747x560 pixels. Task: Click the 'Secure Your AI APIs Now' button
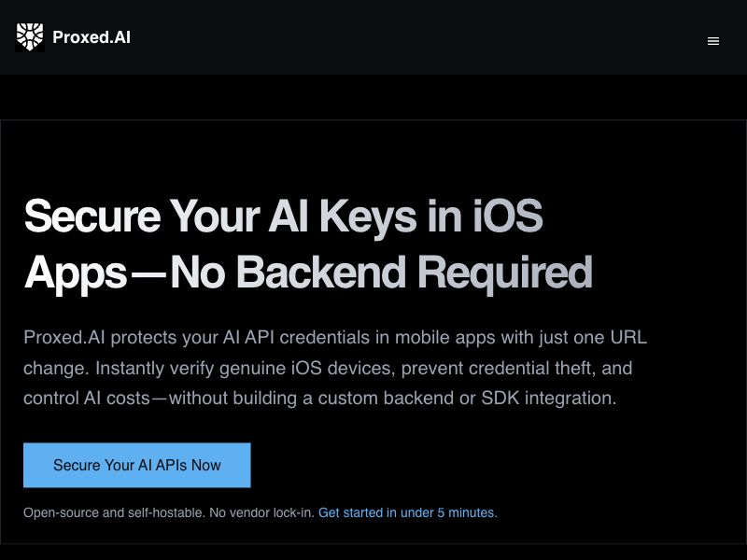[x=137, y=465]
